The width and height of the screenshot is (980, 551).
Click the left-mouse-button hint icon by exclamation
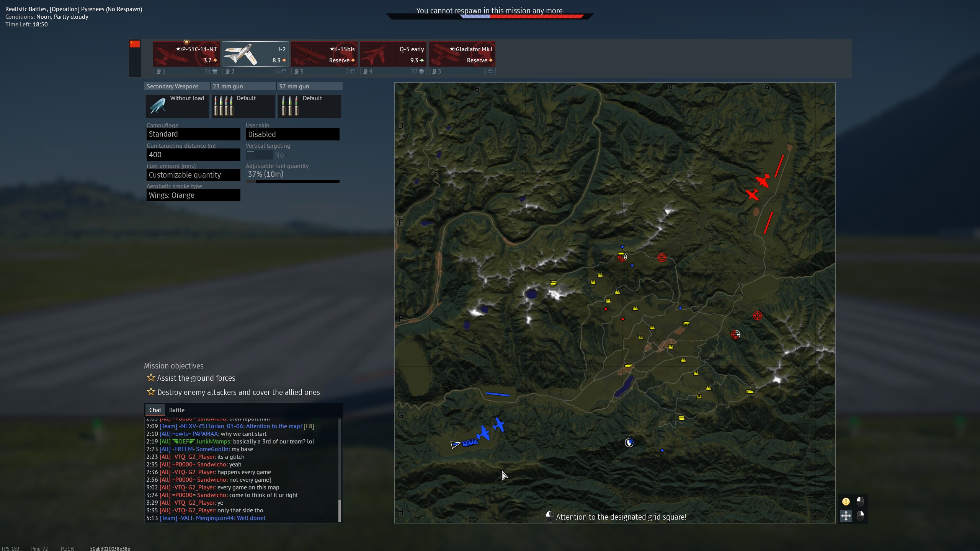click(x=860, y=501)
